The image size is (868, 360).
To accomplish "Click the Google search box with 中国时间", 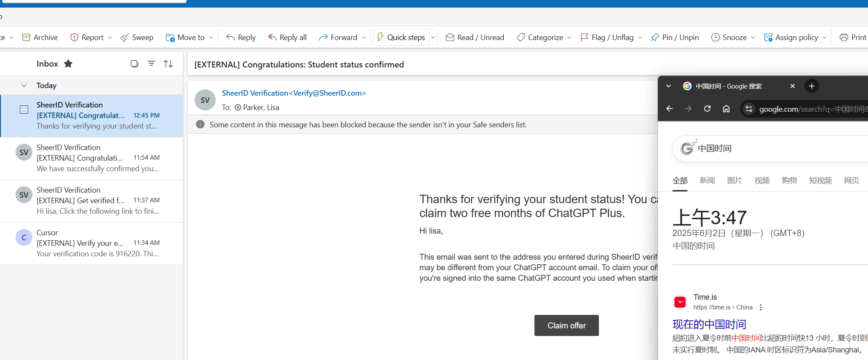I will click(771, 148).
